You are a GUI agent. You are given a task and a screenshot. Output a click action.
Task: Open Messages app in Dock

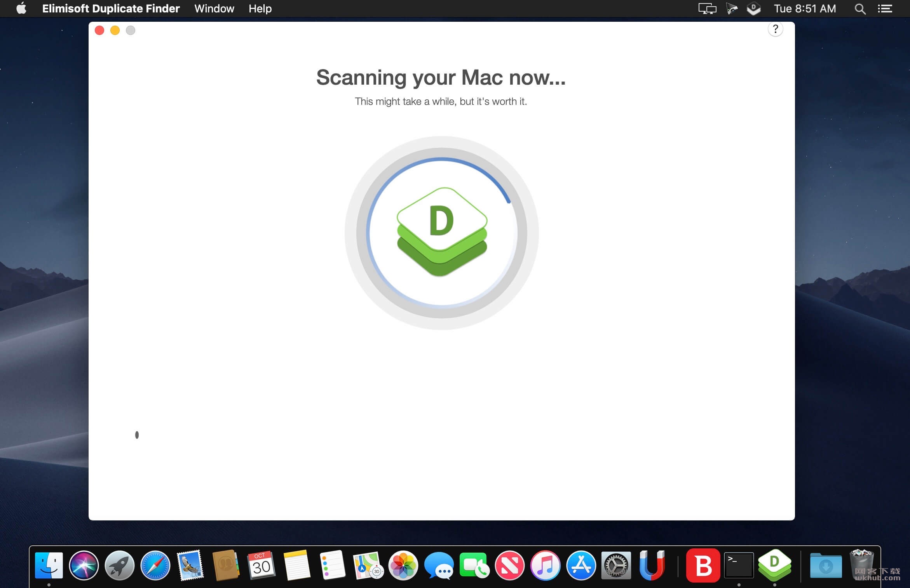[x=439, y=565]
